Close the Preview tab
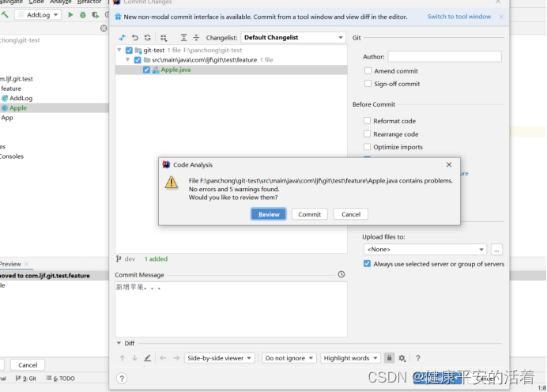The height and width of the screenshot is (392, 547). click(x=27, y=264)
